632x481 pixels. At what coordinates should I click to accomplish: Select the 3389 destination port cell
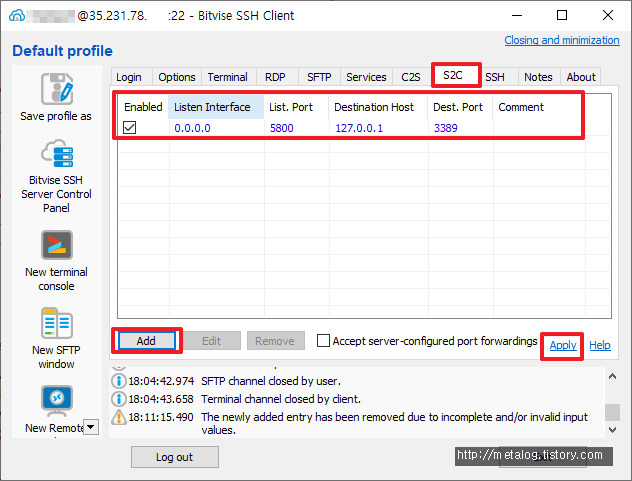(x=445, y=128)
